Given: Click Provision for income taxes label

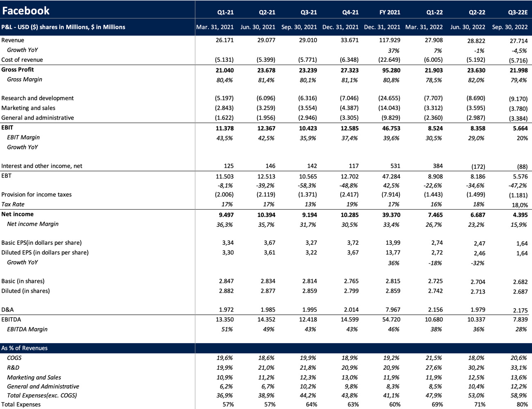Looking at the screenshot, I should tap(36, 195).
